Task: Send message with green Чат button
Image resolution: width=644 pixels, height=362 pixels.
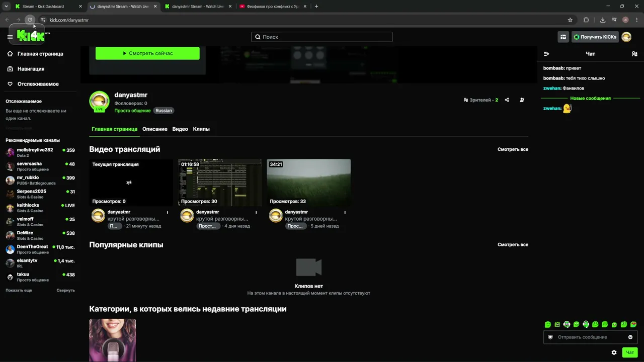Action: coord(630,352)
